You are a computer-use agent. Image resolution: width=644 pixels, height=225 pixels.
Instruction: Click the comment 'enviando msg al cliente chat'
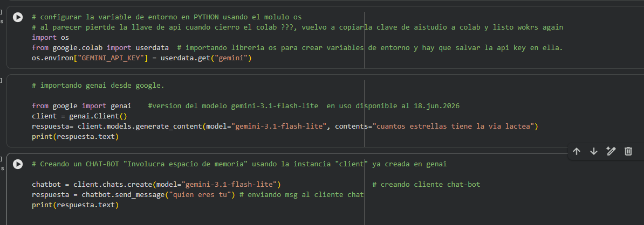pyautogui.click(x=301, y=195)
